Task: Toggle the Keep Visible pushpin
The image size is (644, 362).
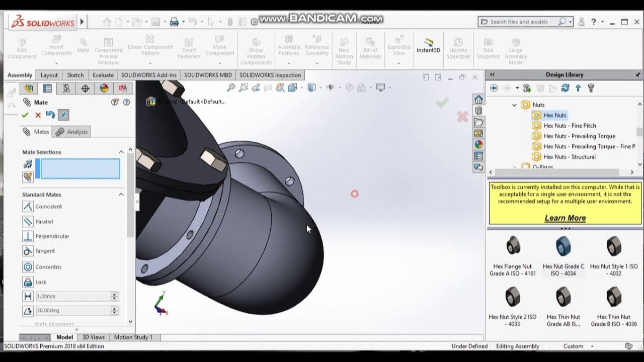Action: point(63,115)
